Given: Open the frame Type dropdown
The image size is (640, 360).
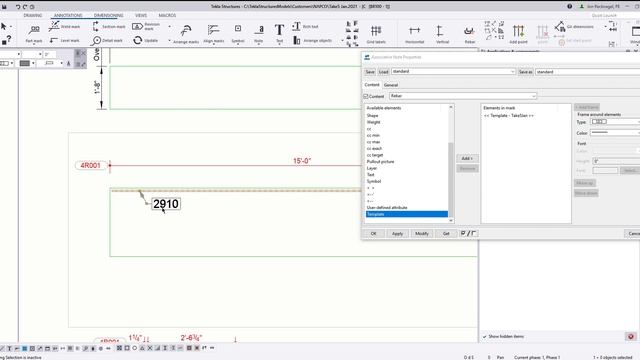Looking at the screenshot, I should click(x=616, y=122).
